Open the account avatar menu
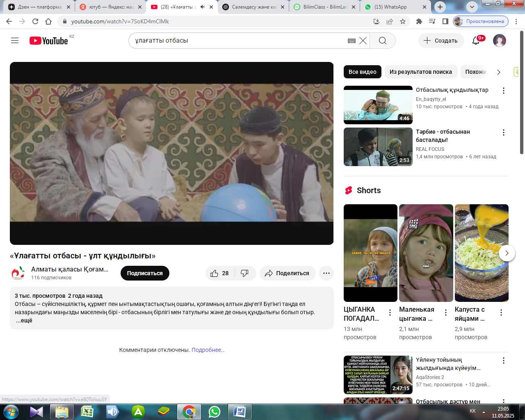525x420 pixels. coord(500,41)
